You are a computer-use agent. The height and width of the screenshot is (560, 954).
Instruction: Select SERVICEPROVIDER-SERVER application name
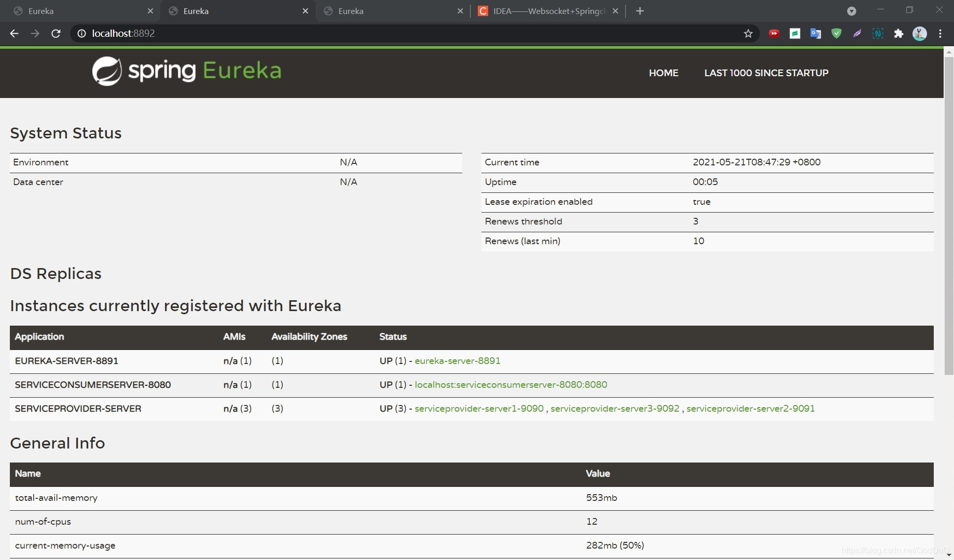[78, 409]
